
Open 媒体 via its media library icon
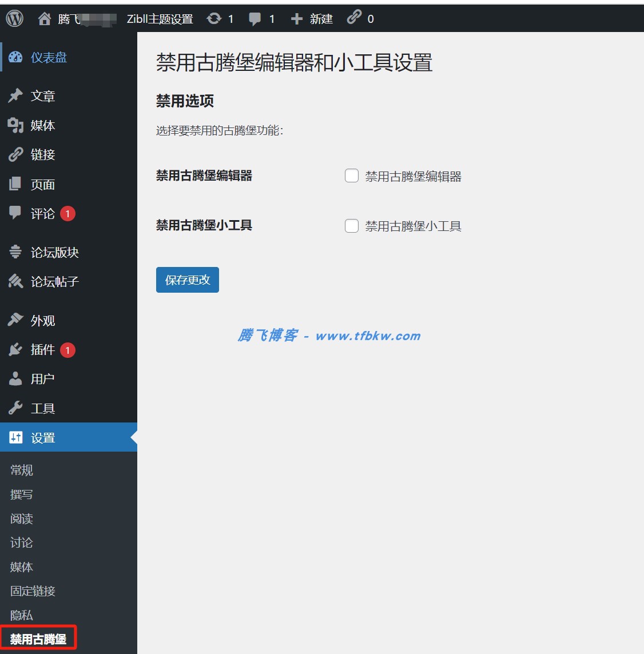pos(15,125)
